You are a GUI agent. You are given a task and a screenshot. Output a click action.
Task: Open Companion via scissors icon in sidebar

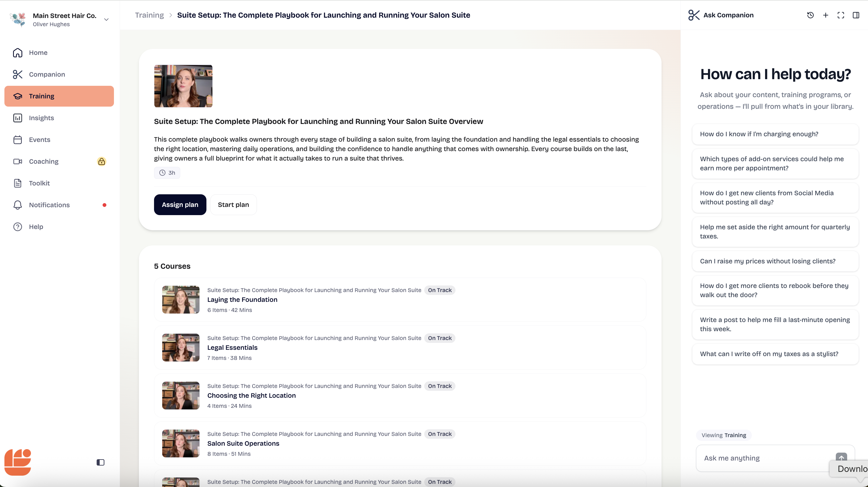[18, 74]
